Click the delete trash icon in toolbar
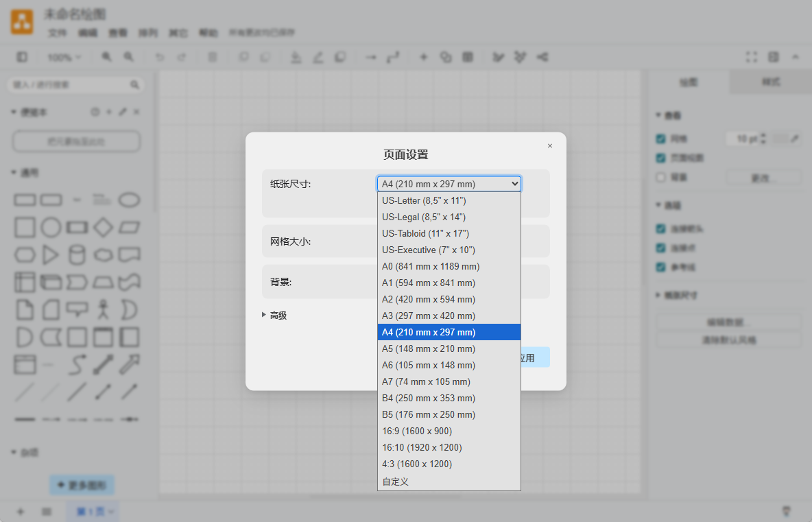Image resolution: width=812 pixels, height=522 pixels. 213,57
